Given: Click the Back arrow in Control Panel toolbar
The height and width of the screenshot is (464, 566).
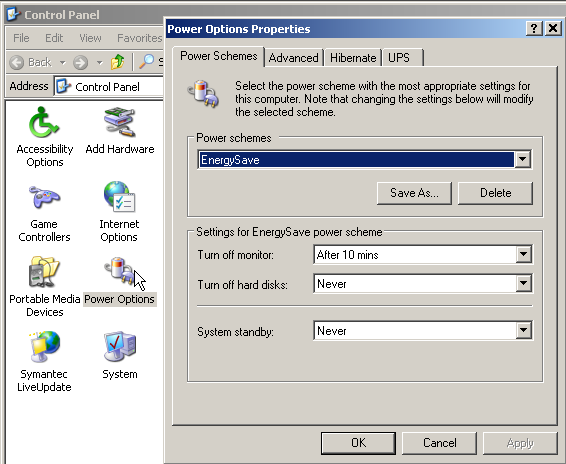Looking at the screenshot, I should tap(17, 62).
